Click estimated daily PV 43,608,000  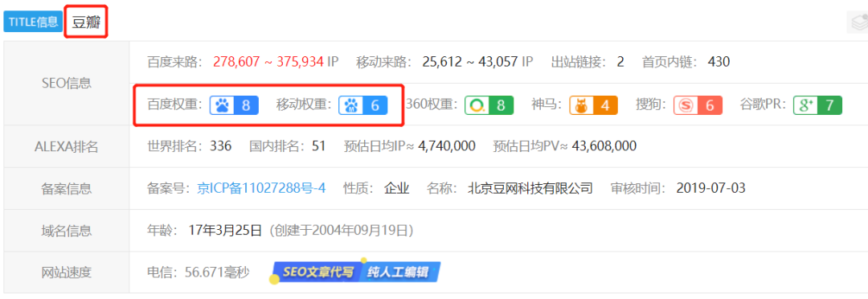pos(604,146)
